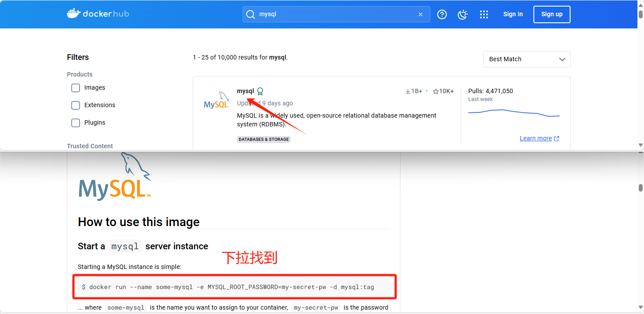Click the 'Filters' heading
The image size is (644, 314).
click(x=78, y=57)
